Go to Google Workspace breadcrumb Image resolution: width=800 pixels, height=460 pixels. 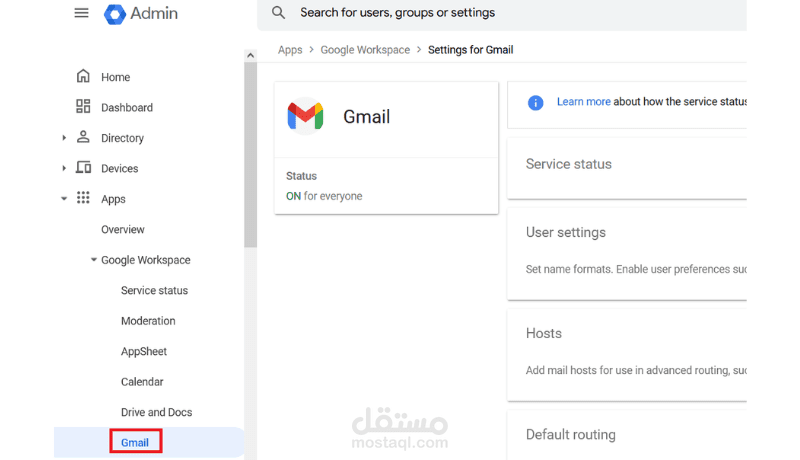[x=365, y=50]
